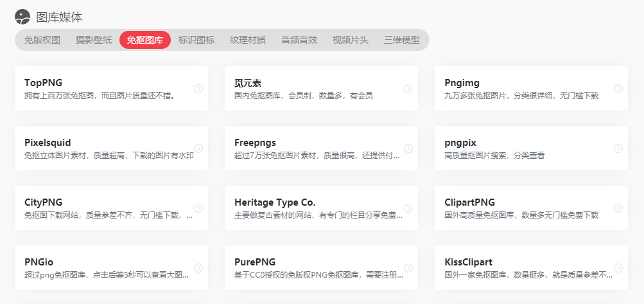Open arrow icon on PNGio card
The width and height of the screenshot is (644, 304).
(198, 268)
